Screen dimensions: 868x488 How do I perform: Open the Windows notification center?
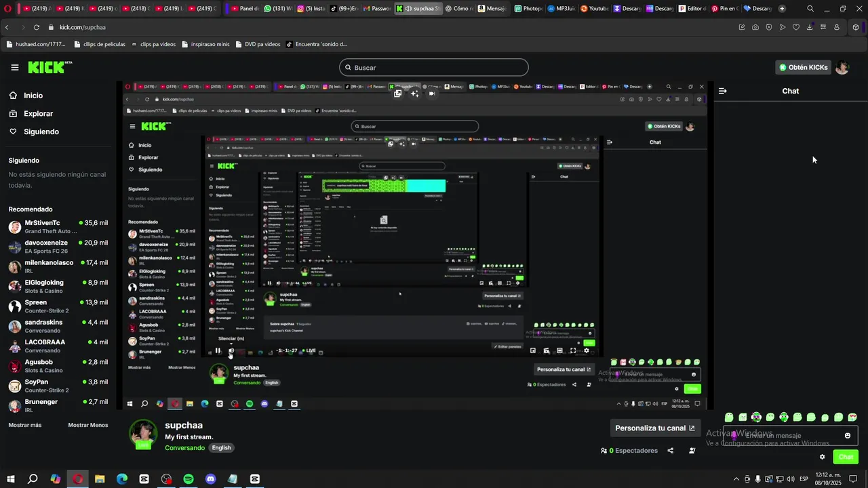[853, 479]
